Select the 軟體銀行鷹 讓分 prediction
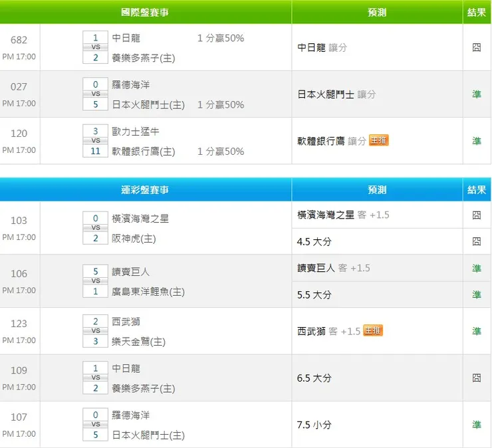 [x=332, y=141]
